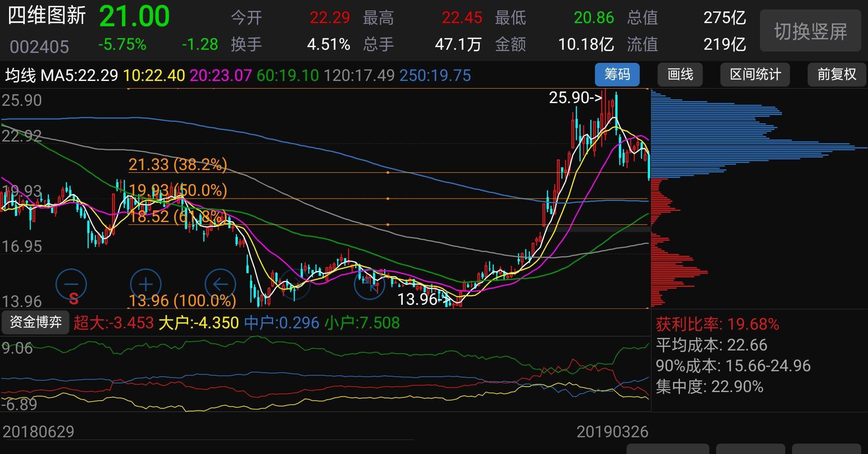868x454 pixels.
Task: Open the 资金博弈 indicator selector
Action: pyautogui.click(x=35, y=322)
